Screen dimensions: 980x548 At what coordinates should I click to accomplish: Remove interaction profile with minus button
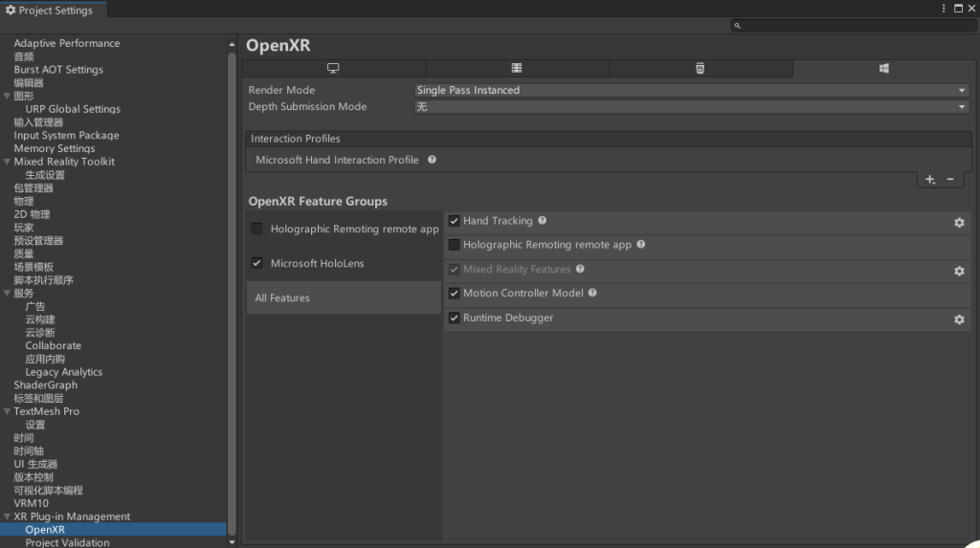950,180
